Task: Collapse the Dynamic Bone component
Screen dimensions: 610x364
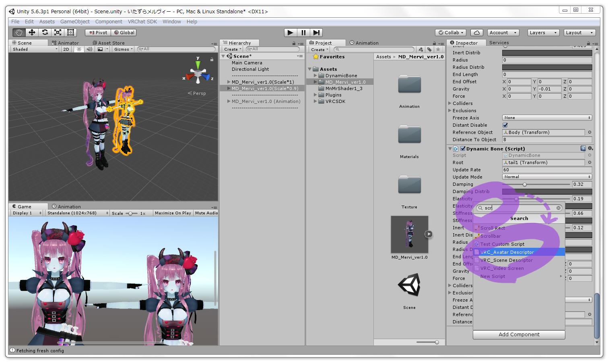Action: pyautogui.click(x=450, y=148)
